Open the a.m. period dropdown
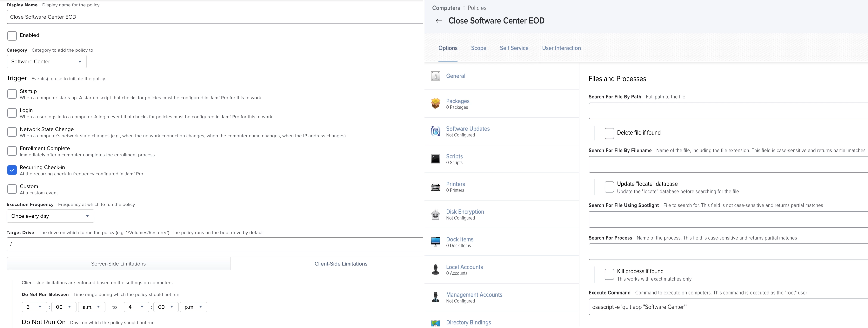The height and width of the screenshot is (328, 868). (92, 307)
